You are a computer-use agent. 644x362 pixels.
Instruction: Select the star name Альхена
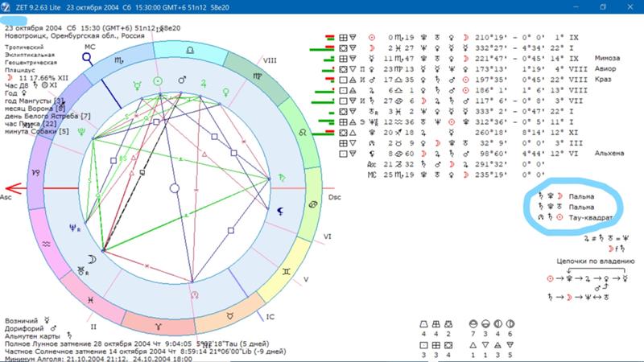609,154
